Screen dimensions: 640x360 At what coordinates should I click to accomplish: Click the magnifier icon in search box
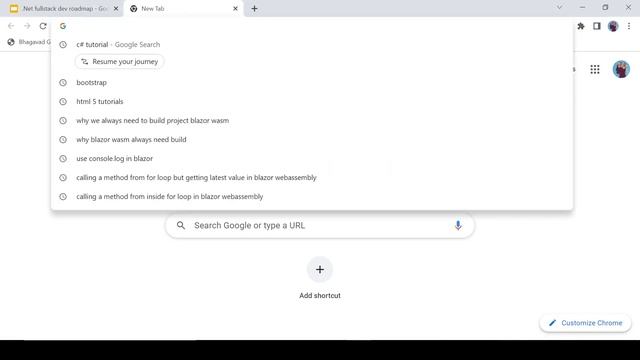tap(181, 225)
